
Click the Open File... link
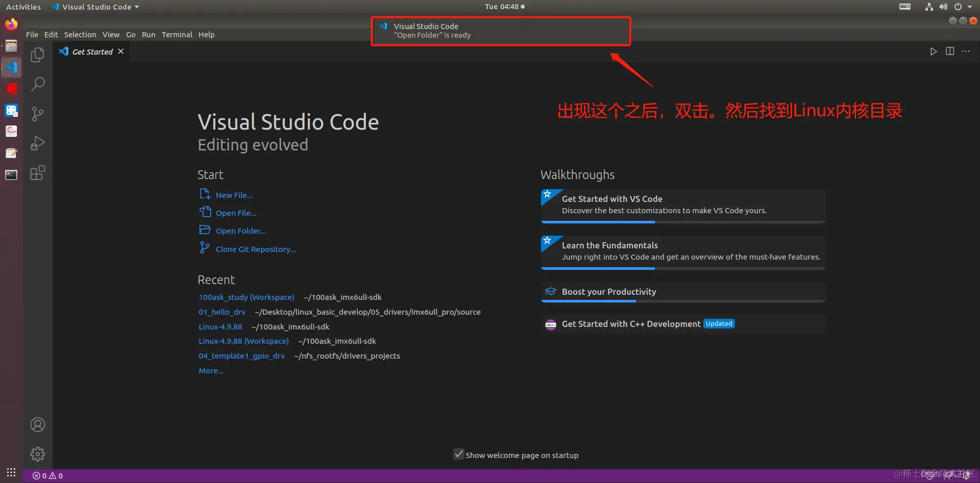(x=236, y=213)
